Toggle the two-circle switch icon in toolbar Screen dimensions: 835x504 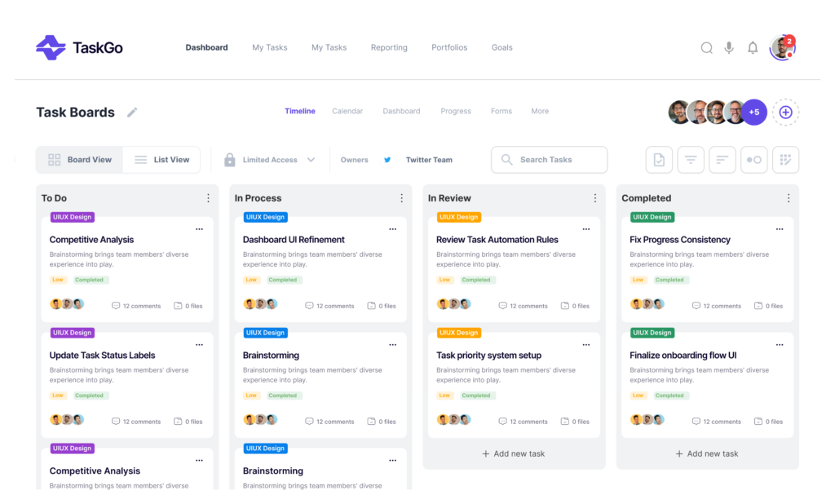tap(753, 160)
